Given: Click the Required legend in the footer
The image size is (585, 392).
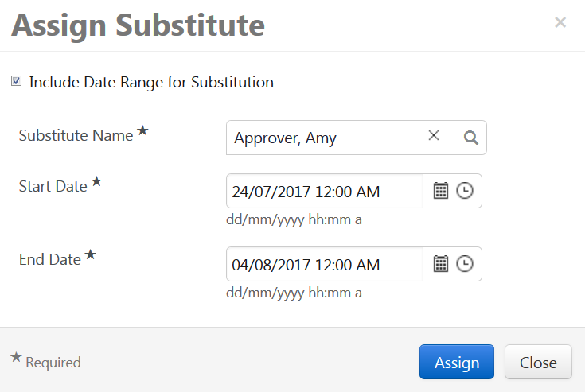Looking at the screenshot, I should tap(53, 363).
